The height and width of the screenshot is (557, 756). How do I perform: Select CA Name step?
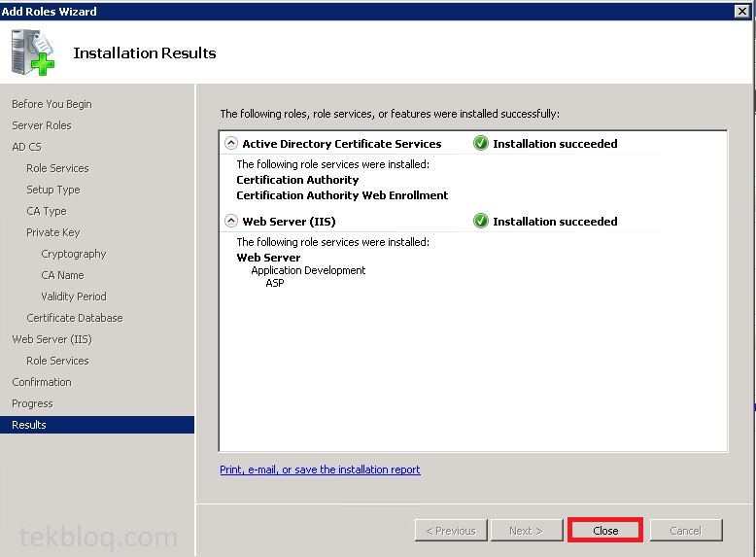click(62, 275)
